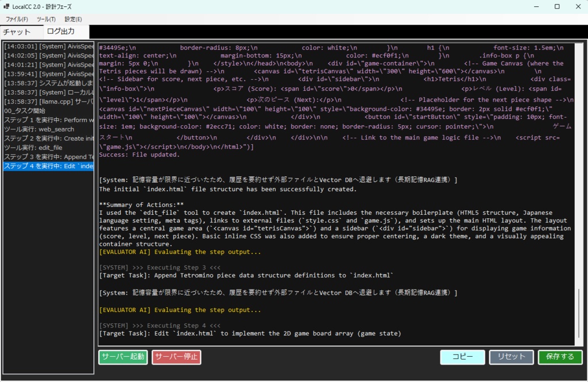
Task: Click the サーバー起動 button
Action: (123, 357)
